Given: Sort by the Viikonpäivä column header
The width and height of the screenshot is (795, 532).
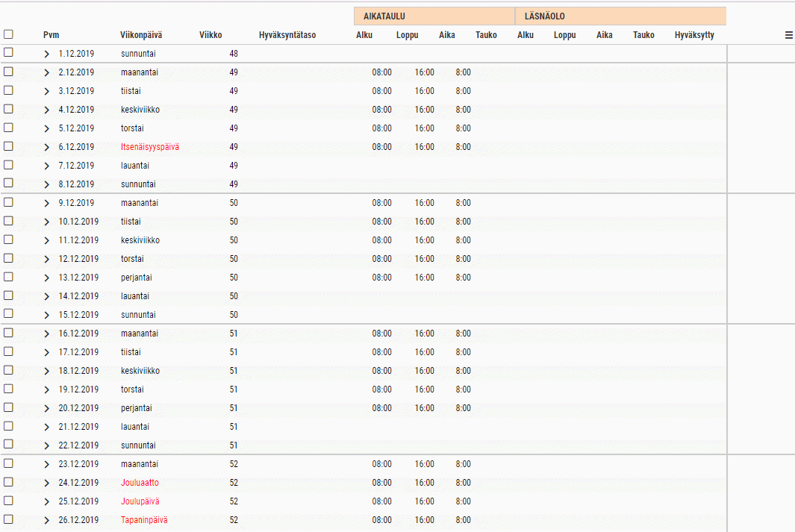Looking at the screenshot, I should [x=141, y=35].
